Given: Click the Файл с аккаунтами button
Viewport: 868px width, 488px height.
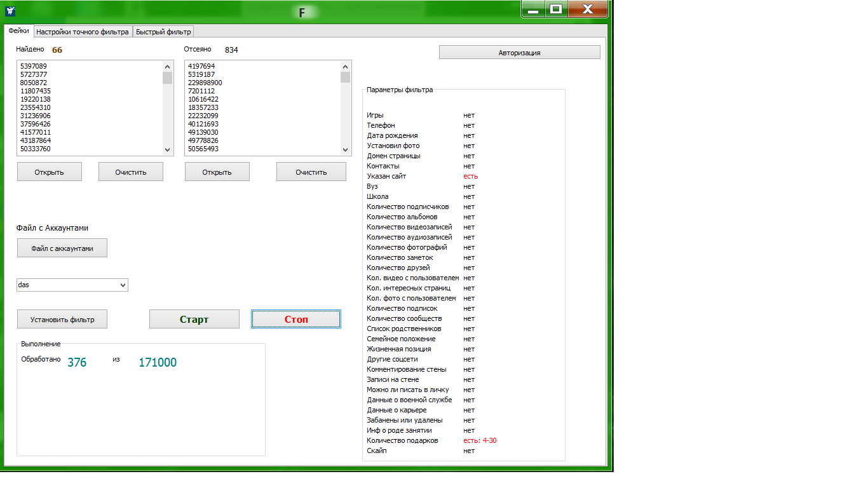Looking at the screenshot, I should pos(62,248).
